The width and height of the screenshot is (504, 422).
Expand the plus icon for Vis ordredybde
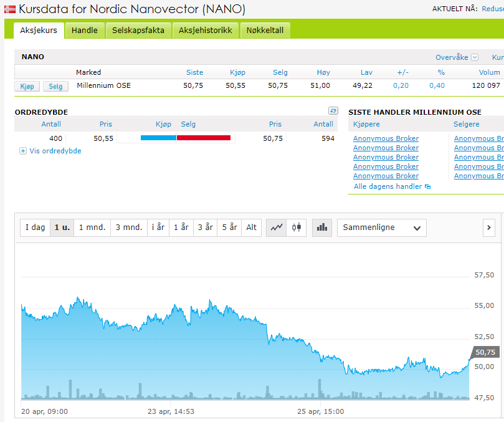[23, 151]
